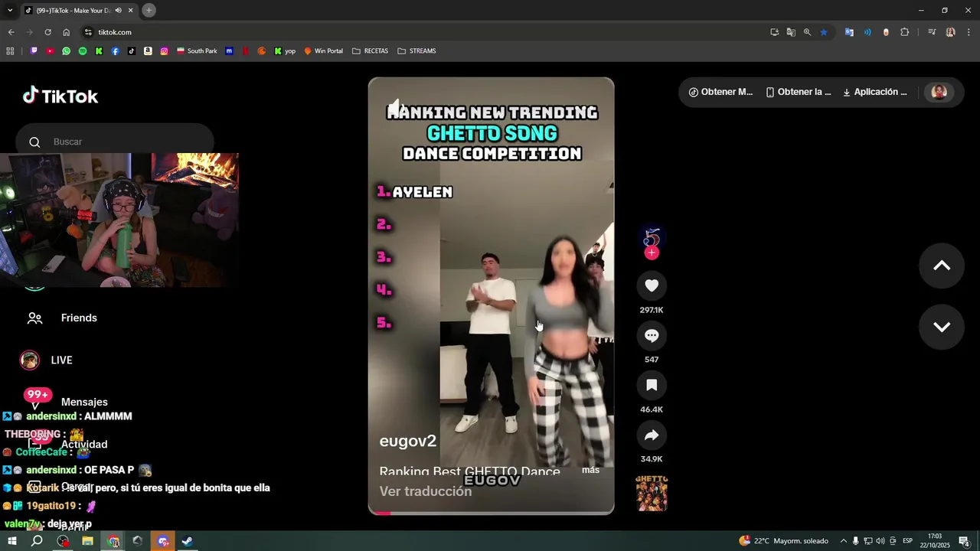Open the yop bookmark
Screen dimensions: 980x551
click(285, 51)
